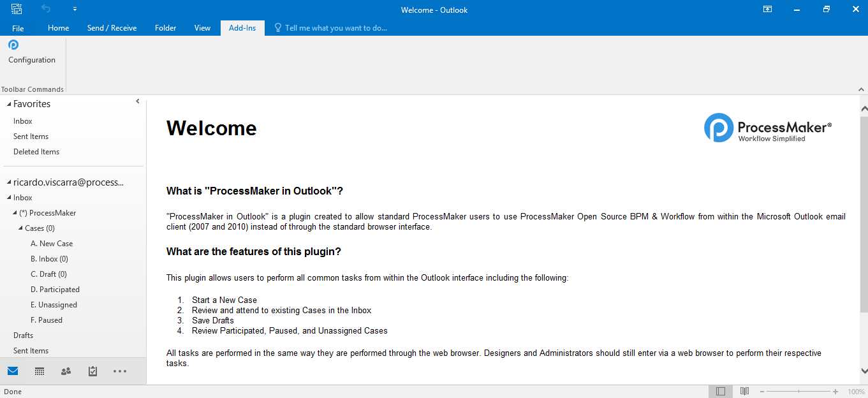Viewport: 868px width, 398px height.
Task: Select the E. Unassigned folder
Action: [x=54, y=305]
